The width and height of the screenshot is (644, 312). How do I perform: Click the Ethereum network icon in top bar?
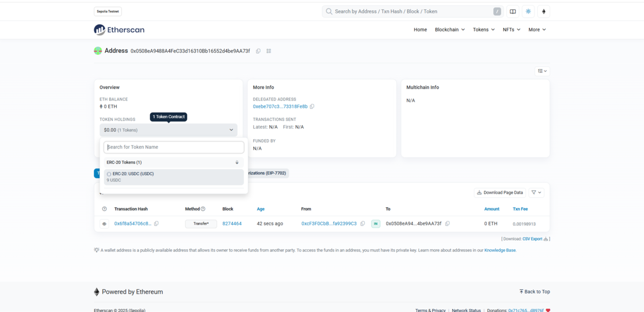click(544, 11)
